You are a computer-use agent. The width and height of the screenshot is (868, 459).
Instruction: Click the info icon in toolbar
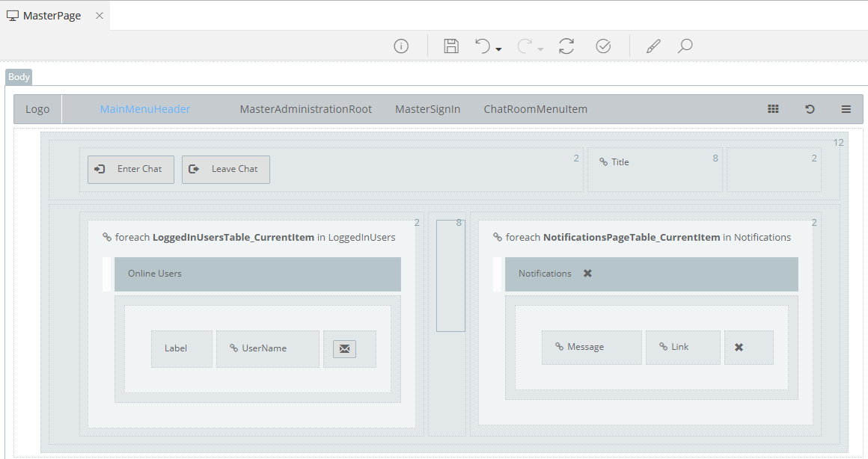point(401,46)
